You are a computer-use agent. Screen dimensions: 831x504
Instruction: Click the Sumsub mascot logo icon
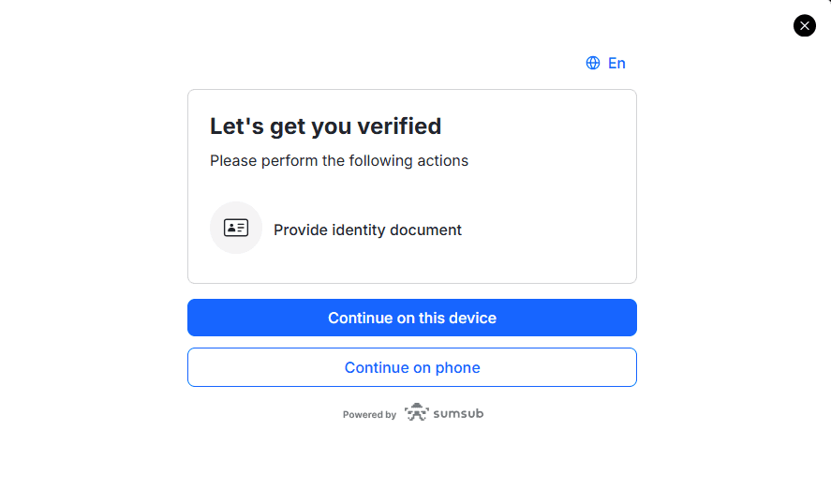coord(416,412)
